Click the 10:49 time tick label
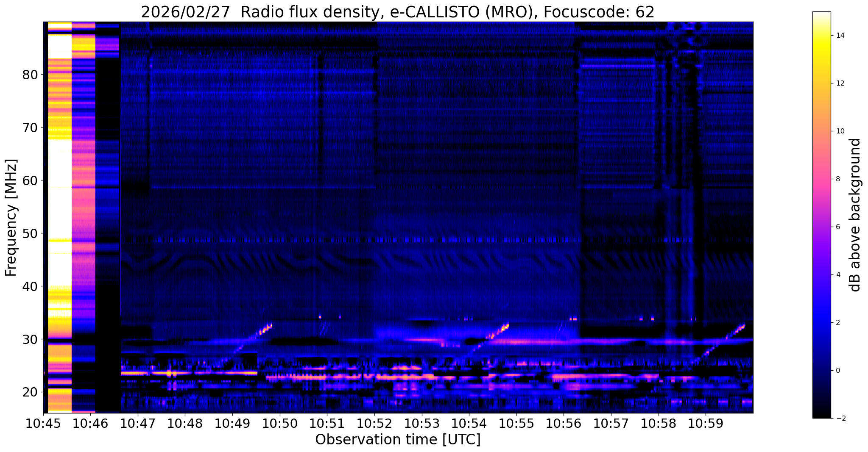 point(232,424)
